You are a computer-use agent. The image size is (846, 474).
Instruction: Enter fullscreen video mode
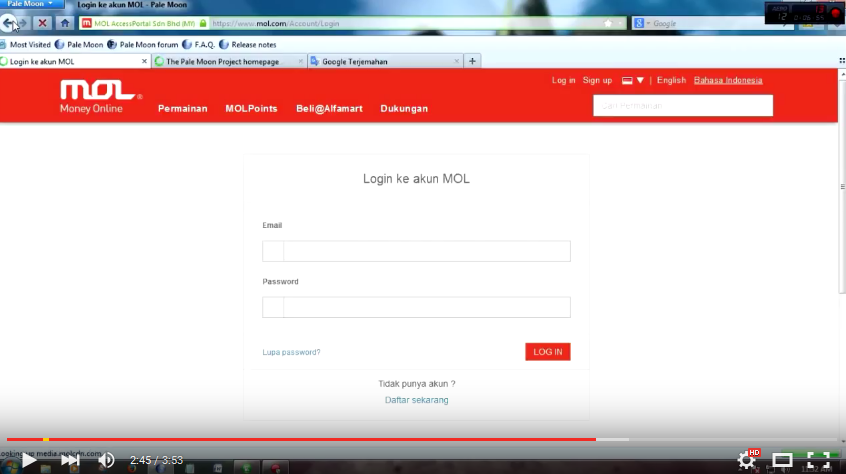(818, 460)
